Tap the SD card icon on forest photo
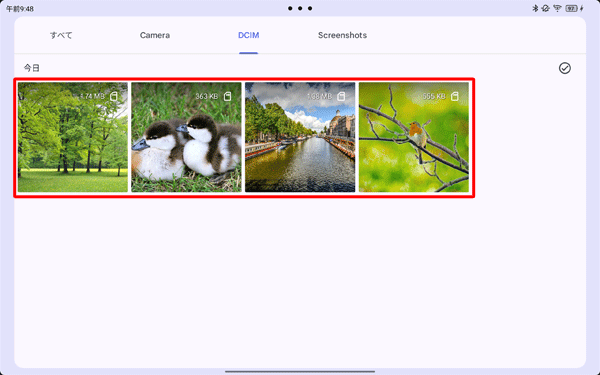Viewport: 600px width, 375px height. point(114,96)
